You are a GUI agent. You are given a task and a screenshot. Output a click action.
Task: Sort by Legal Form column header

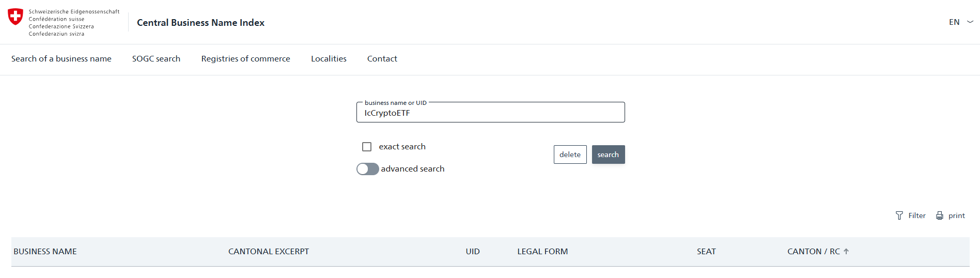(x=542, y=252)
